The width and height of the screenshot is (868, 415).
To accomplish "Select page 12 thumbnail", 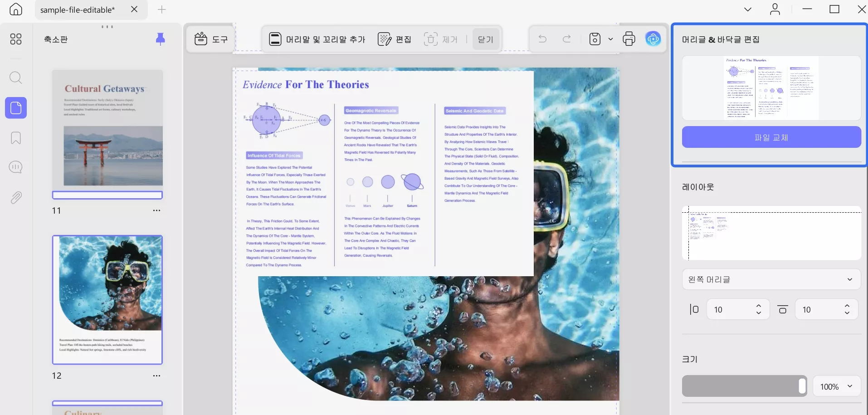I will pyautogui.click(x=107, y=300).
